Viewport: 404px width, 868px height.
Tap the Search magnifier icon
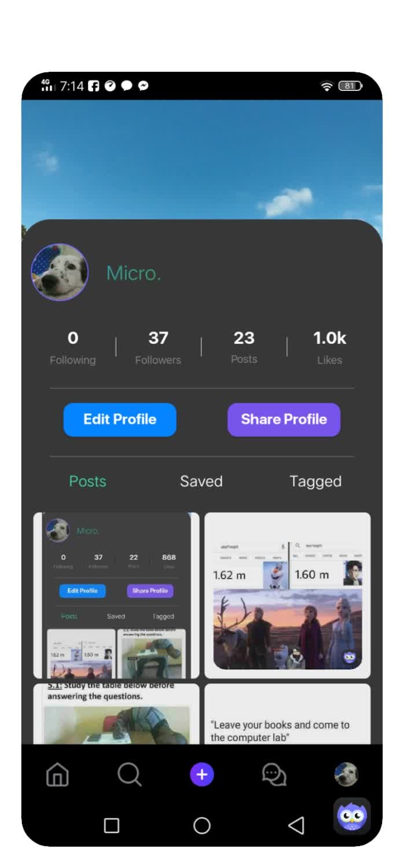point(129,774)
